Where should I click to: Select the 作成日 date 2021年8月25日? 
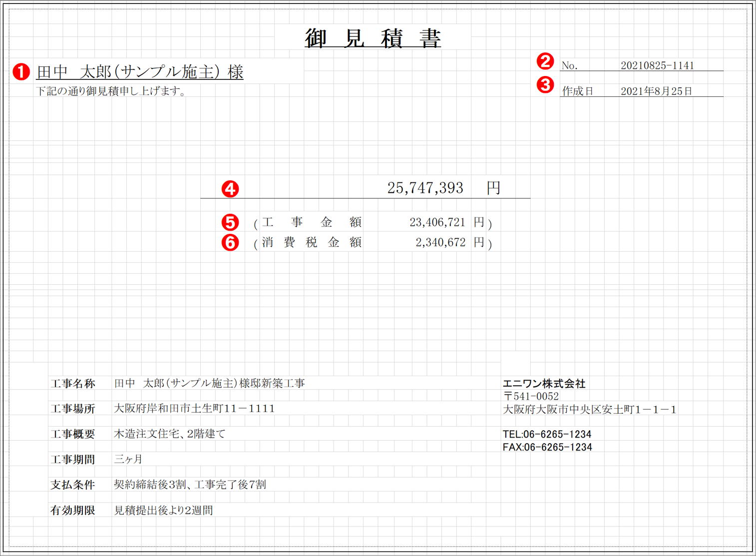coord(658,91)
